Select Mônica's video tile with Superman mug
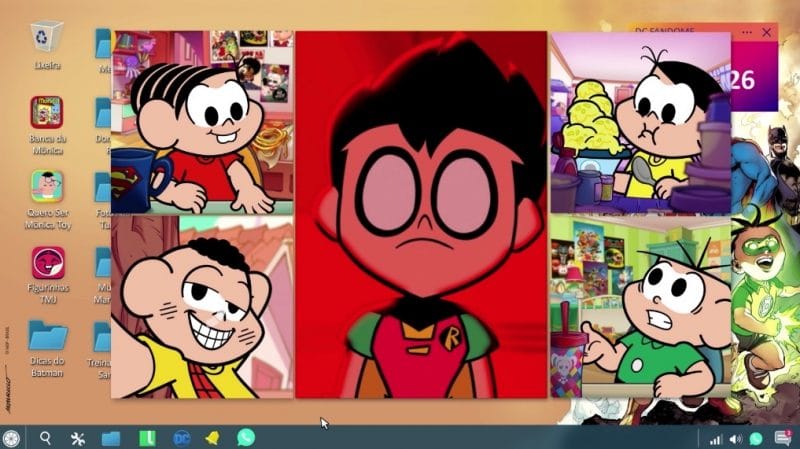Image resolution: width=800 pixels, height=449 pixels. [202, 122]
